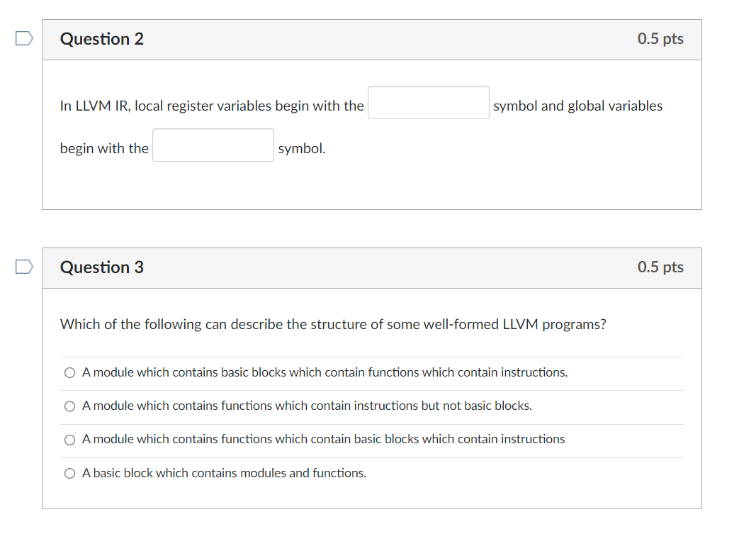
Task: Click the Question 3 panel header
Action: tap(372, 267)
